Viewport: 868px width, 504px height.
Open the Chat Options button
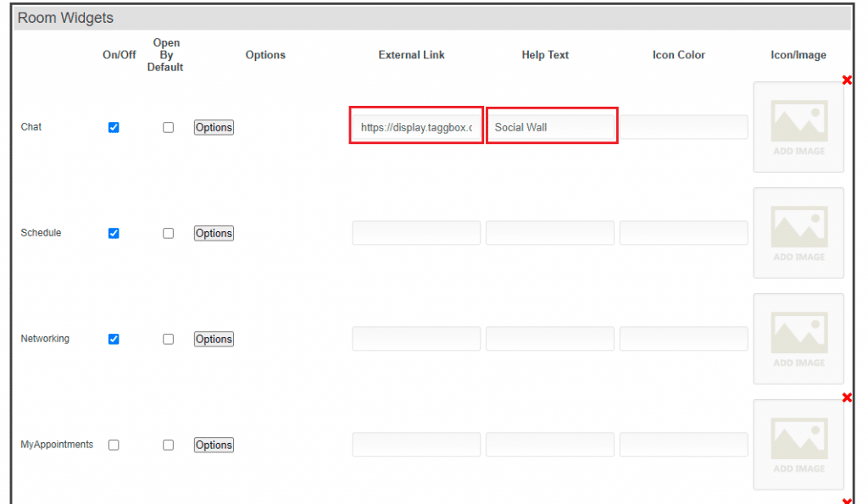point(214,127)
